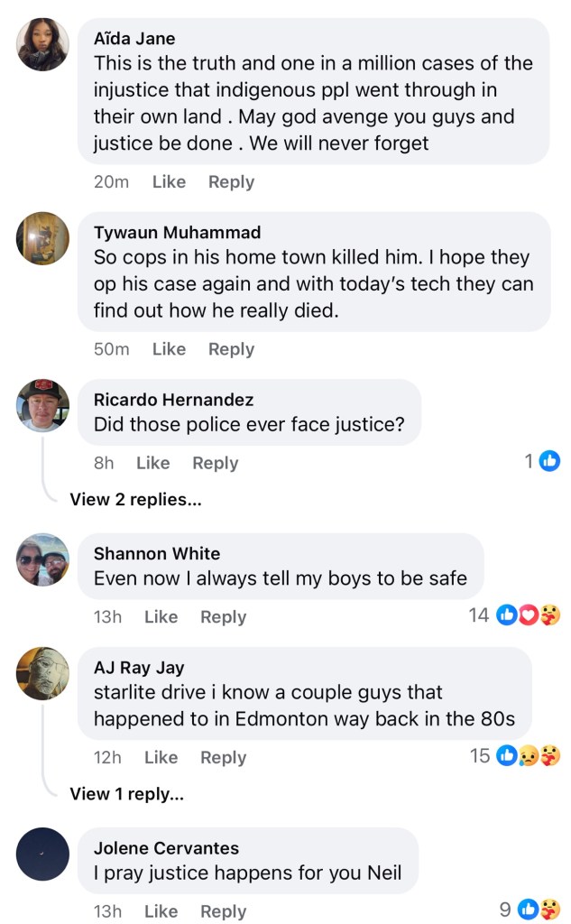This screenshot has height=924, width=571.
Task: Click Ricardo Hernandez's profile avatar
Action: coord(42,405)
